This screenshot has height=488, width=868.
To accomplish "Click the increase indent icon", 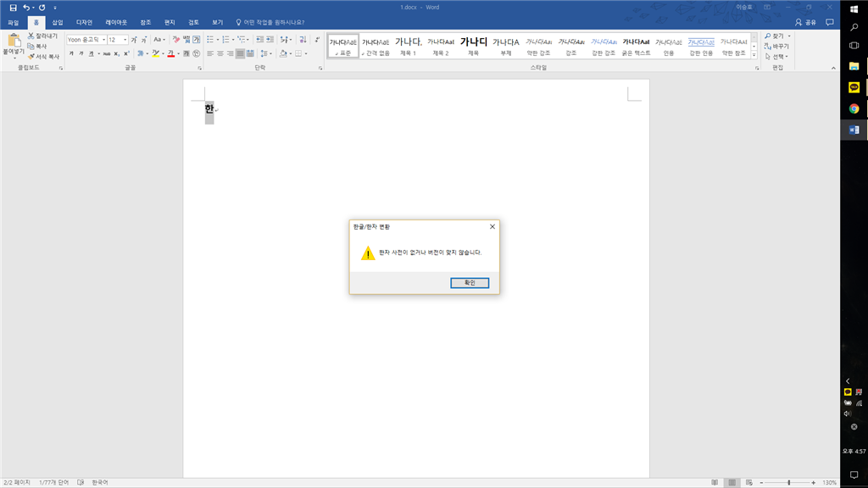I will pyautogui.click(x=270, y=40).
